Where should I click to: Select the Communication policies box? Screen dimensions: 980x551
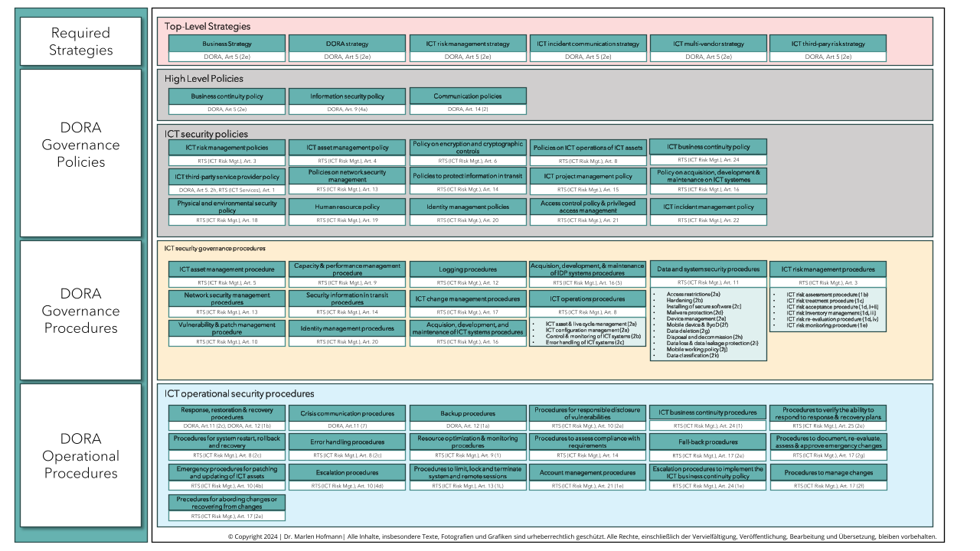[468, 96]
